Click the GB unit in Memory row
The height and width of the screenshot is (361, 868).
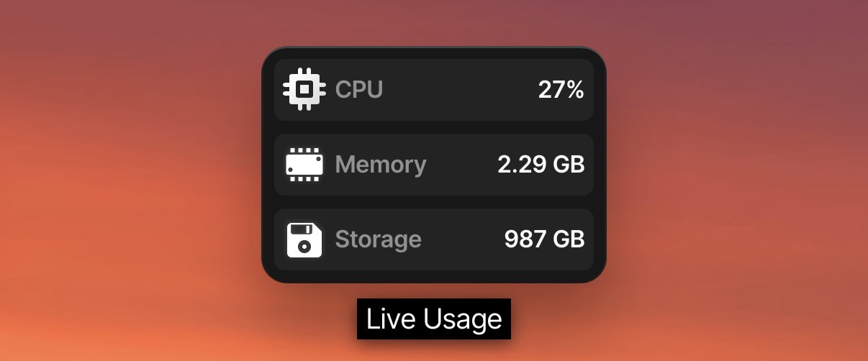click(568, 165)
